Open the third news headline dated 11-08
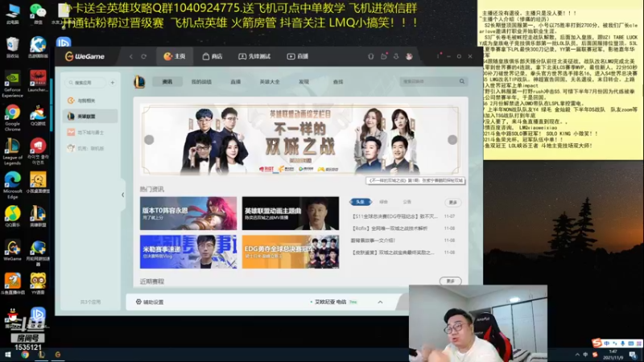 (373, 240)
